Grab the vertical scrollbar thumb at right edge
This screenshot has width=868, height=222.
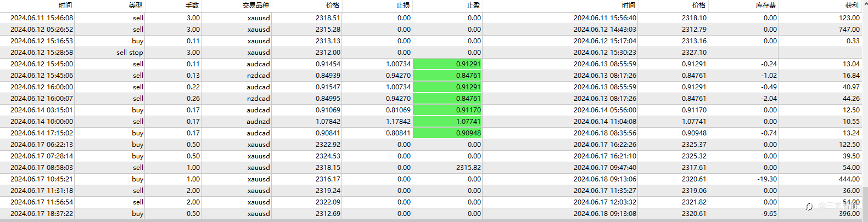[865, 203]
